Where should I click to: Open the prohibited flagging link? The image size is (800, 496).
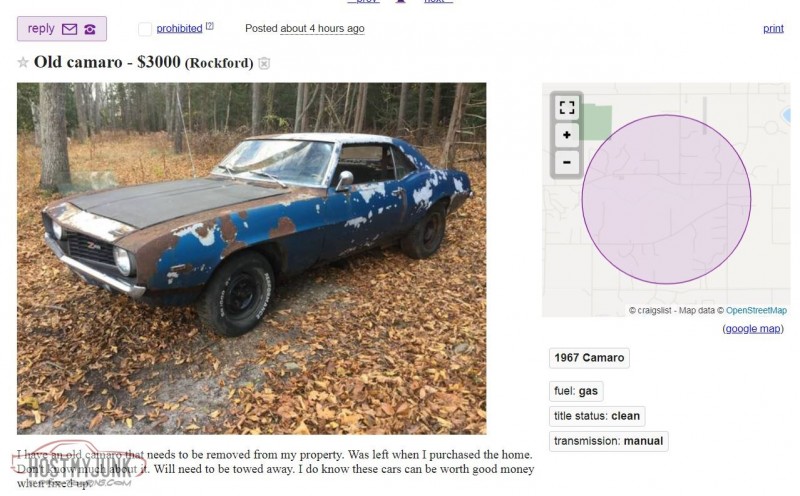pyautogui.click(x=179, y=29)
